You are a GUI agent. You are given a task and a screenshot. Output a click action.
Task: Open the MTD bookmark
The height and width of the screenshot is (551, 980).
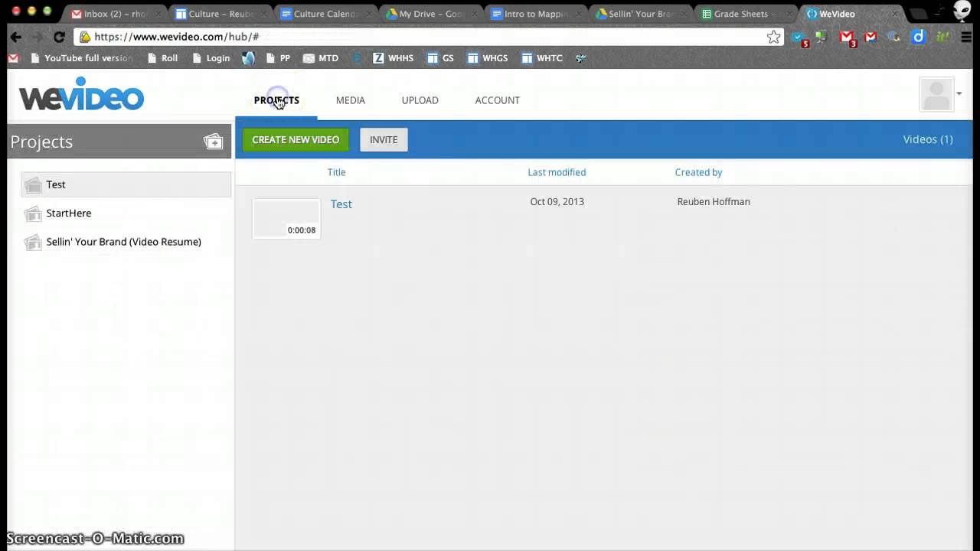(x=321, y=58)
